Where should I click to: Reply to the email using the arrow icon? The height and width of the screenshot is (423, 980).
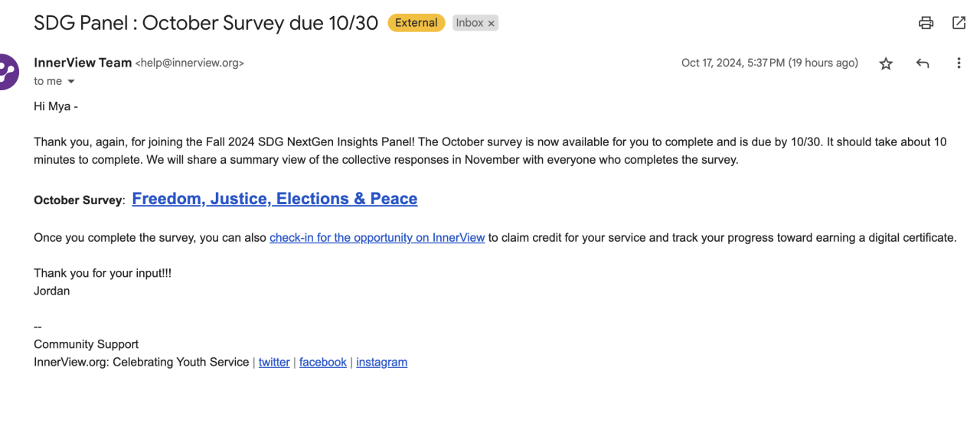(923, 63)
